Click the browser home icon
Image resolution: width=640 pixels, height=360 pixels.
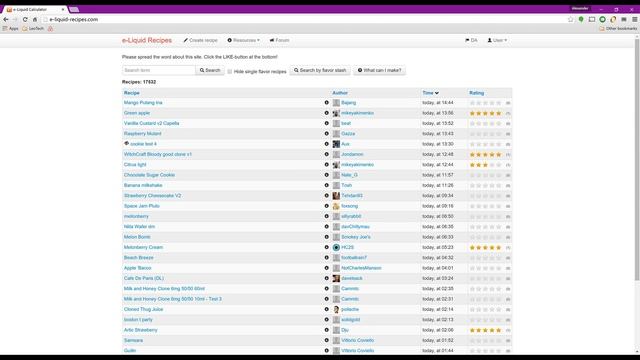(x=35, y=19)
